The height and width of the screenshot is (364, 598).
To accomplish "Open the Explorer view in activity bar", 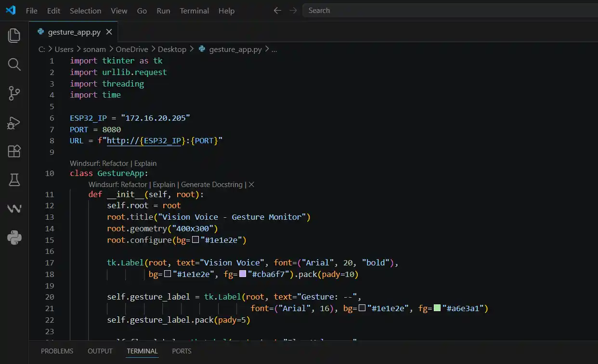I will (x=14, y=35).
